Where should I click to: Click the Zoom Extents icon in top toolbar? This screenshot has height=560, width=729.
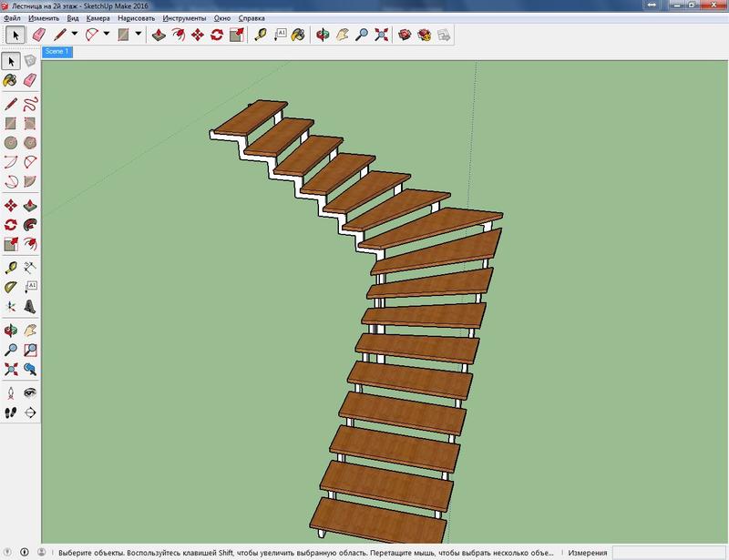382,35
